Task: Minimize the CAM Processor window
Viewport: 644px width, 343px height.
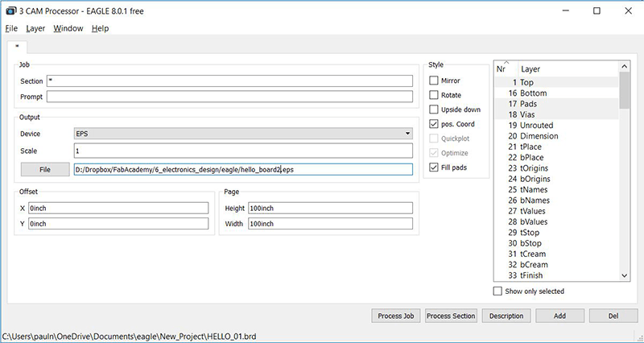Action: 566,11
